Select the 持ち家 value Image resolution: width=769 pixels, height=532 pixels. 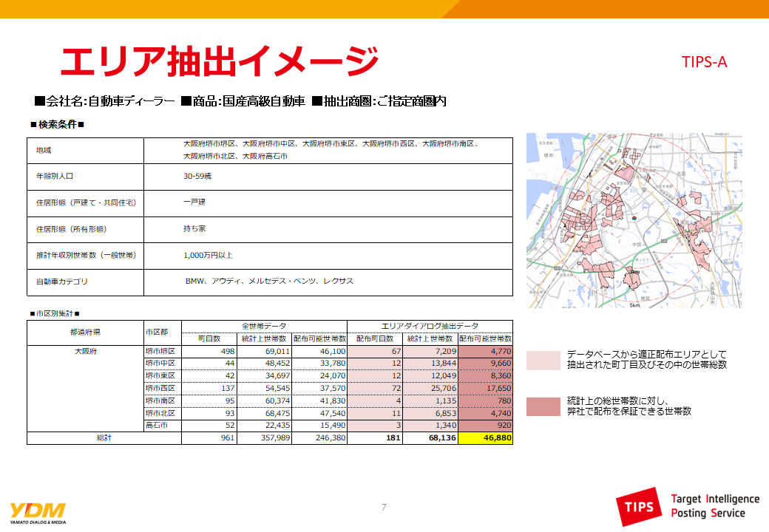click(194, 229)
